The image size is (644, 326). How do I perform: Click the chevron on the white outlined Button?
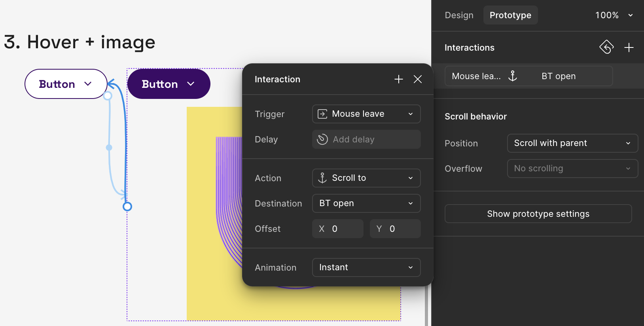coord(88,84)
